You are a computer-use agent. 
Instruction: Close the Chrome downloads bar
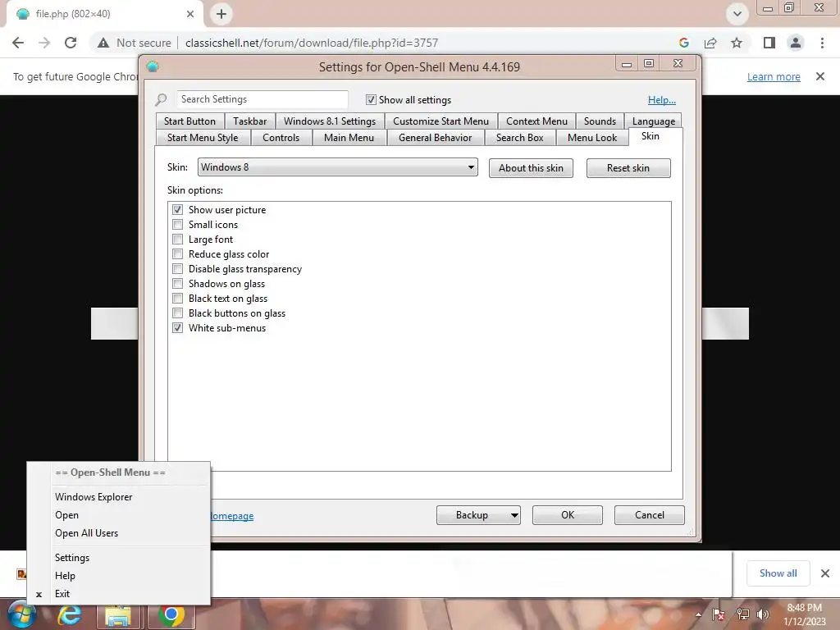pos(825,573)
